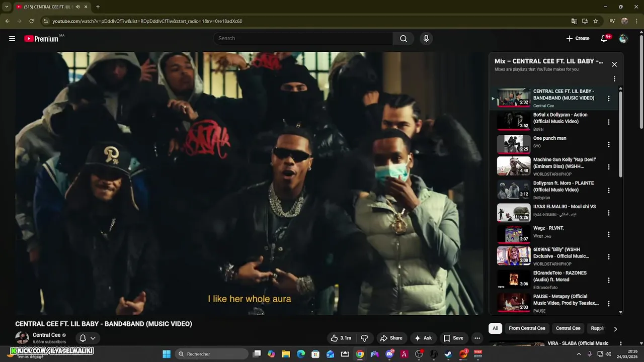This screenshot has height=362, width=644.
Task: Open a new browser tab
Action: (98, 7)
